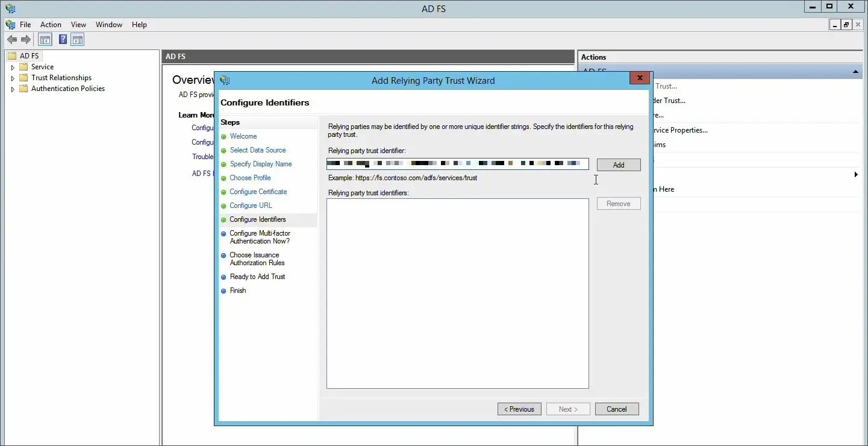Viewport: 868px width, 446px height.
Task: Click the Show/Hide Console Tree icon
Action: 45,40
